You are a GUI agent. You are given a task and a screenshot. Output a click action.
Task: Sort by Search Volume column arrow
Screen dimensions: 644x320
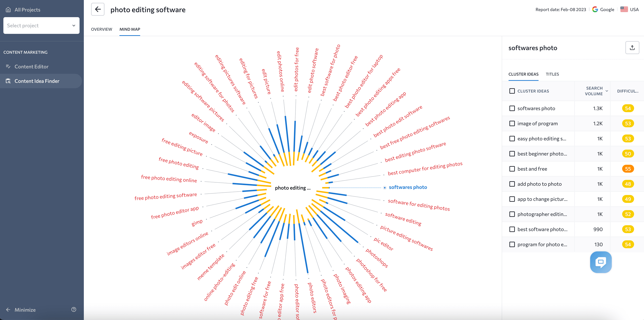point(607,91)
